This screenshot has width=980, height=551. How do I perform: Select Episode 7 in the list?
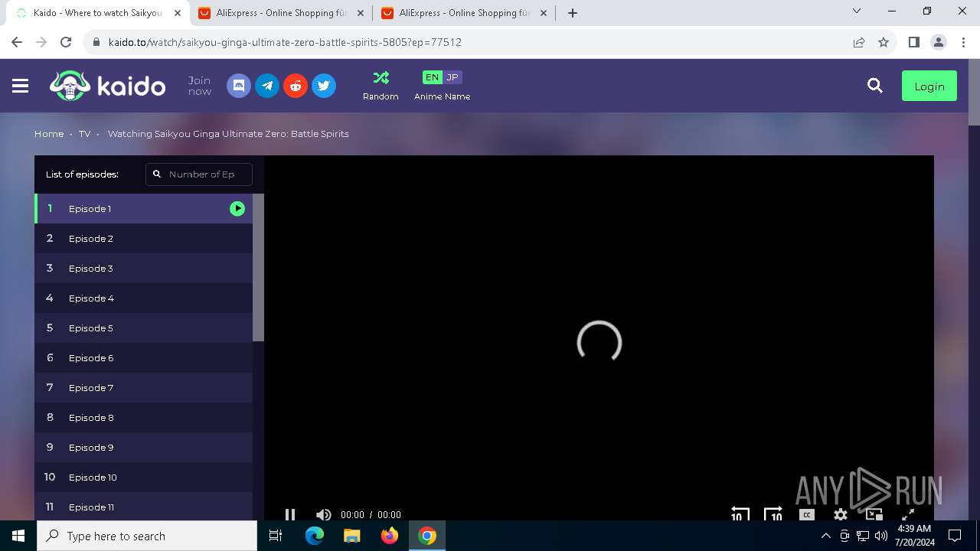coord(143,388)
